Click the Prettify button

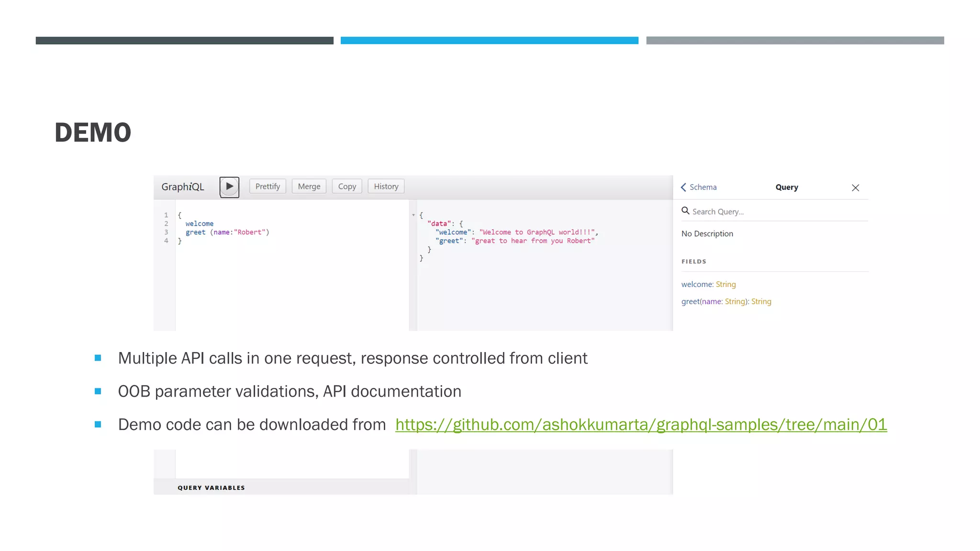click(x=267, y=187)
